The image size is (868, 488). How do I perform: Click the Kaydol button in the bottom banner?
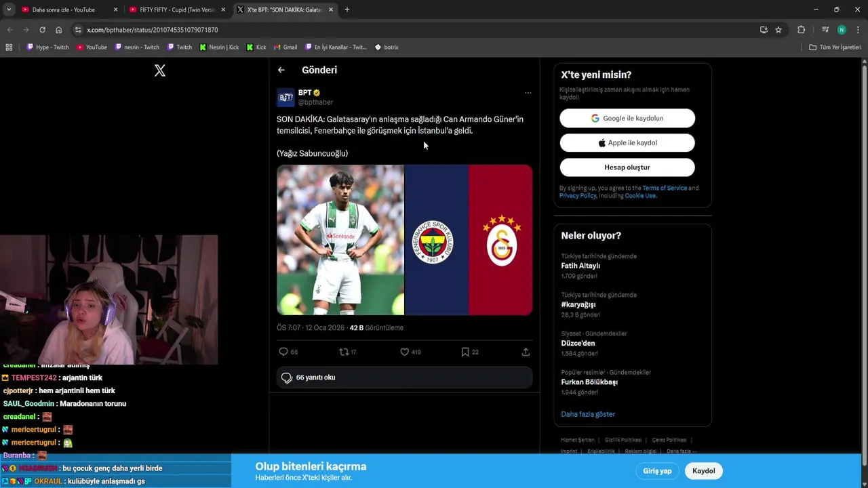[x=704, y=471]
